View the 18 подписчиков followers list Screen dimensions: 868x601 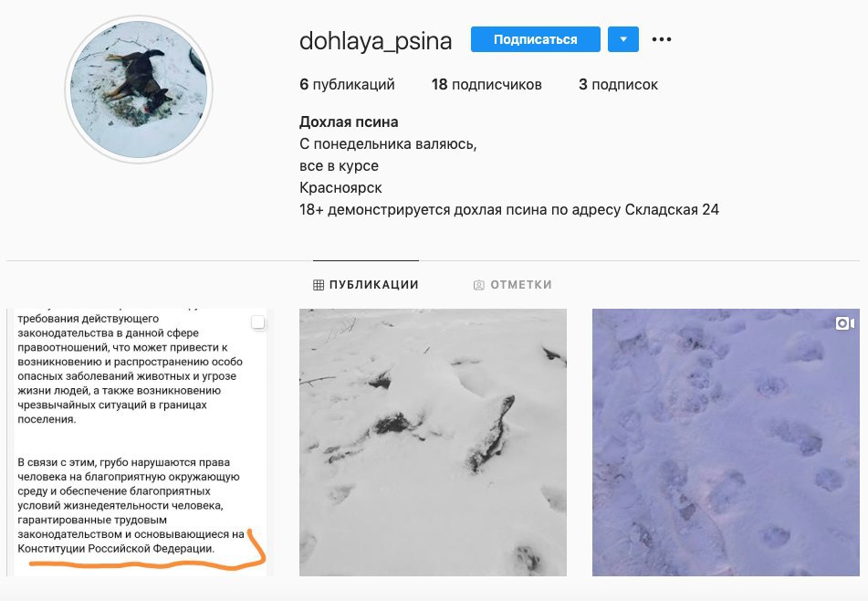point(486,84)
